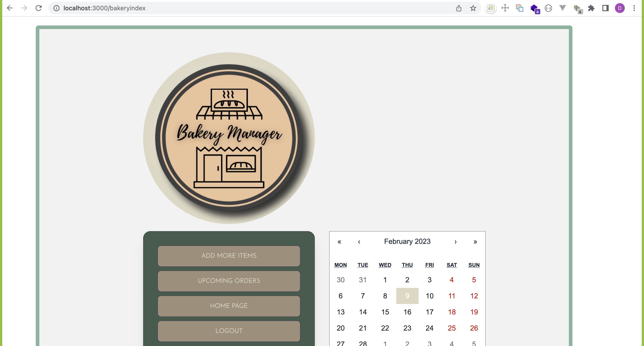The height and width of the screenshot is (346, 644).
Task: Reload the bakeryindex page
Action: (x=38, y=8)
